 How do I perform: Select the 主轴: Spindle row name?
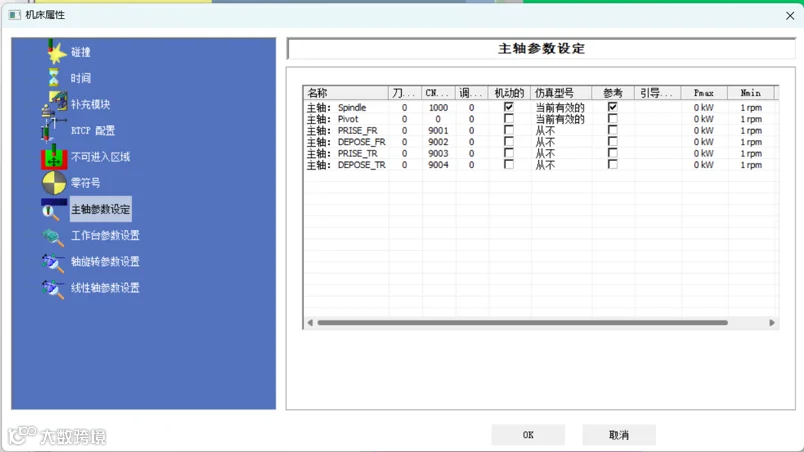(336, 108)
